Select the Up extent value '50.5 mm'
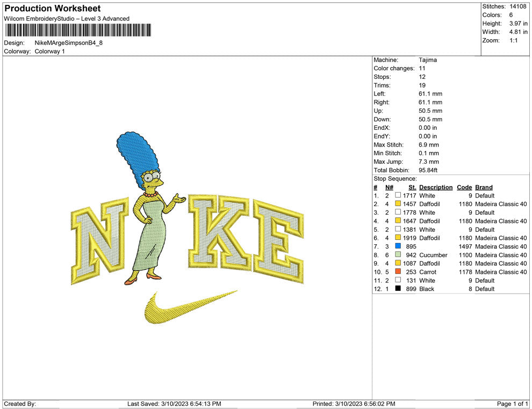This screenshot has height=409, width=532. tap(430, 111)
